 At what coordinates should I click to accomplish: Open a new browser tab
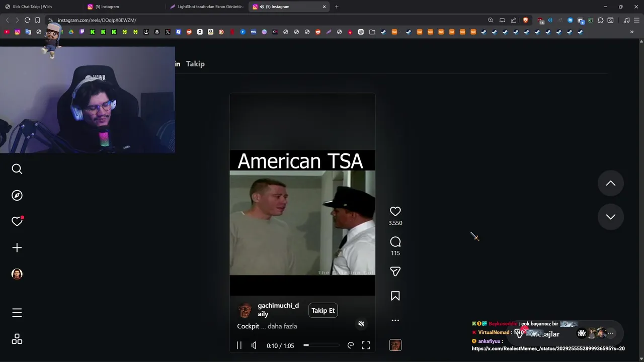coord(337,7)
